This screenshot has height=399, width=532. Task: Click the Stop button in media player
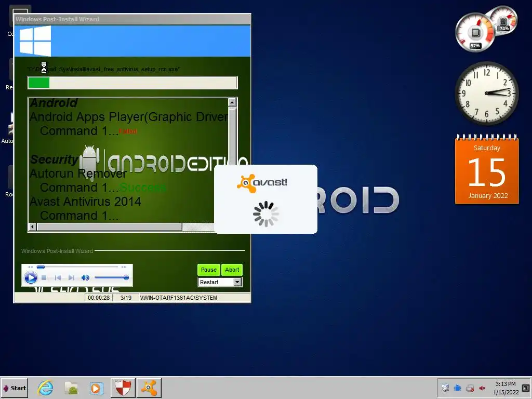[44, 278]
